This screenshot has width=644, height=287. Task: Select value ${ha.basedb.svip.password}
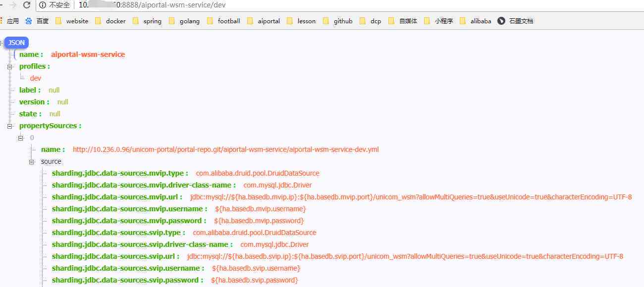255,280
